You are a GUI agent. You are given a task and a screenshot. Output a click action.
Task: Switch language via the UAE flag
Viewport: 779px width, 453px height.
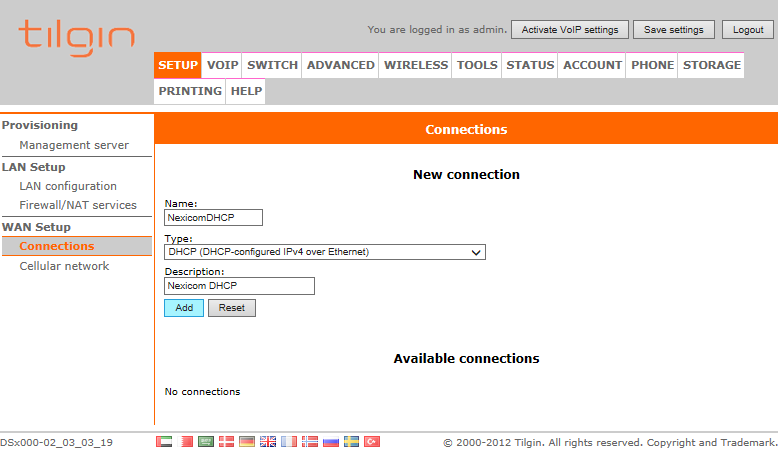pos(164,442)
